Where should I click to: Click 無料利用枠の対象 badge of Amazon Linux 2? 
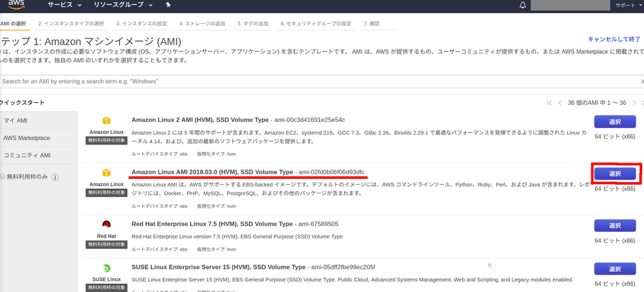tap(106, 140)
